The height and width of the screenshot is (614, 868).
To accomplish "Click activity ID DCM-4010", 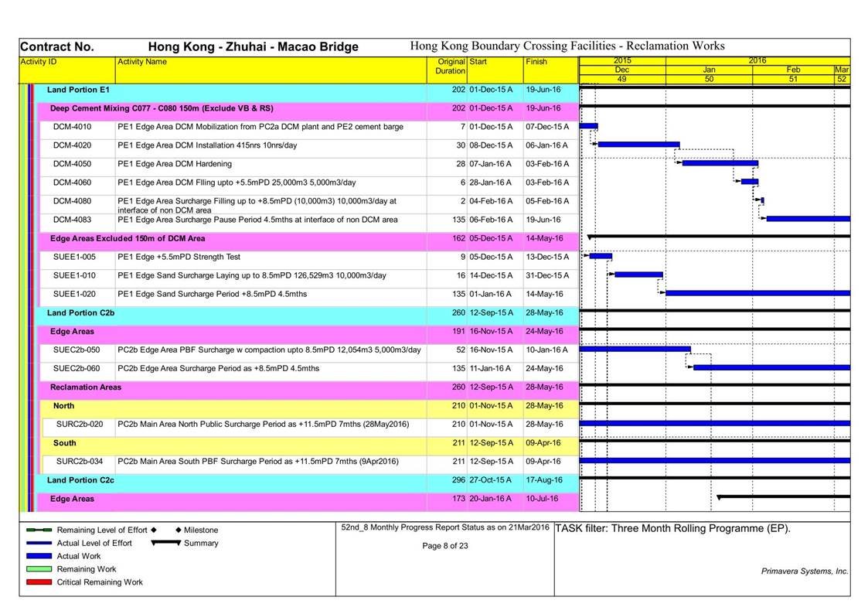I will [72, 127].
